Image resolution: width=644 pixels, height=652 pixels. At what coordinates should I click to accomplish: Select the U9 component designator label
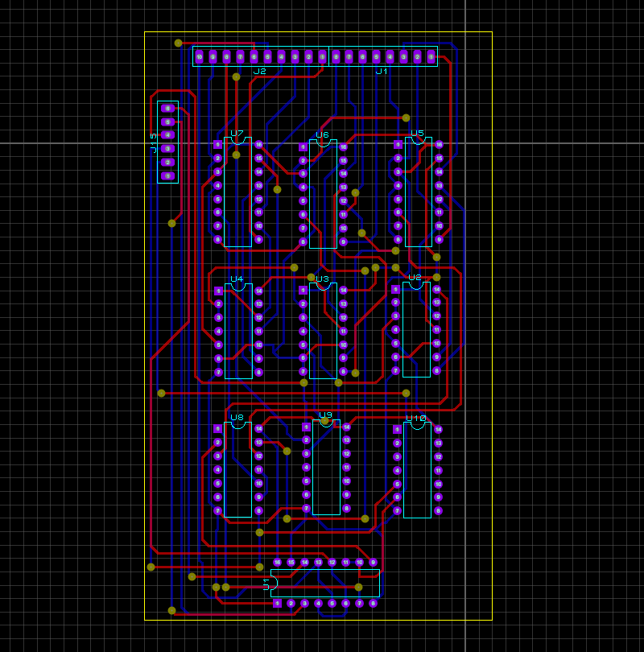tap(325, 415)
